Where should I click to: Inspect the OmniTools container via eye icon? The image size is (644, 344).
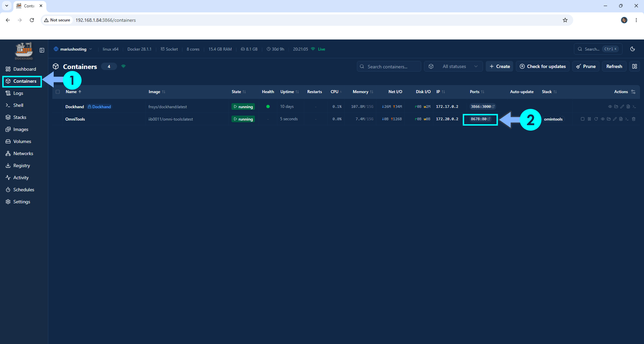tap(603, 119)
